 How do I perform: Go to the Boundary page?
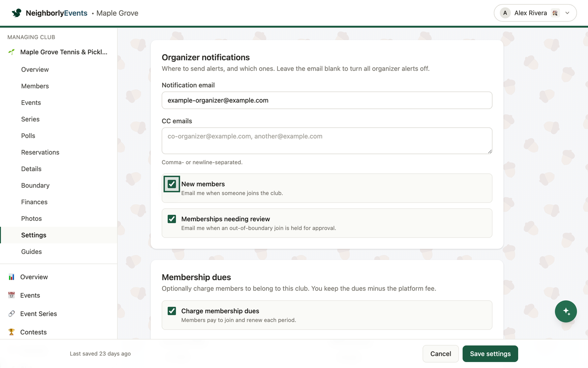[35, 185]
